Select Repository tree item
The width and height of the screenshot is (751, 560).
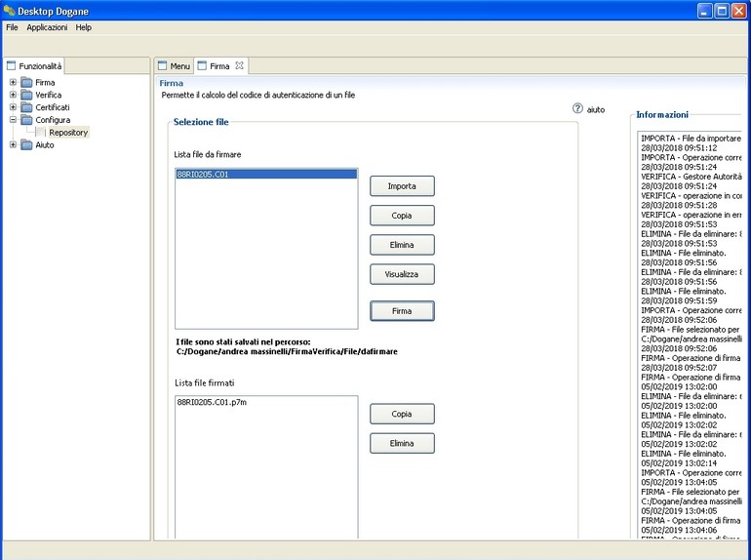(x=68, y=133)
